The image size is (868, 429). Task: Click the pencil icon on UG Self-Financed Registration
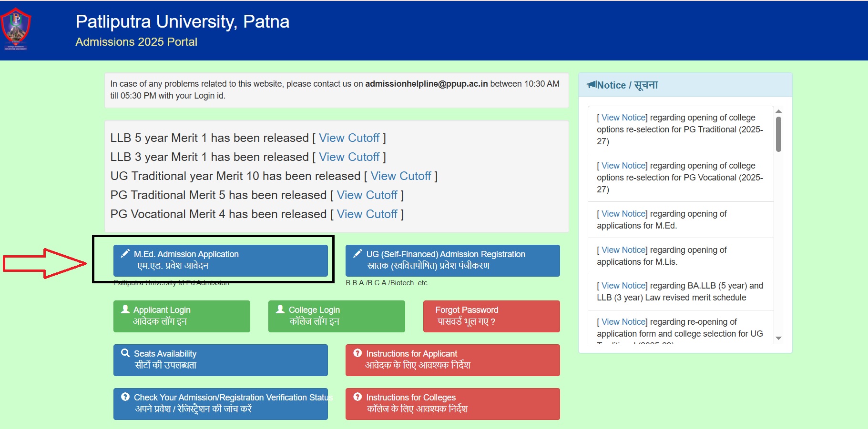pos(357,254)
